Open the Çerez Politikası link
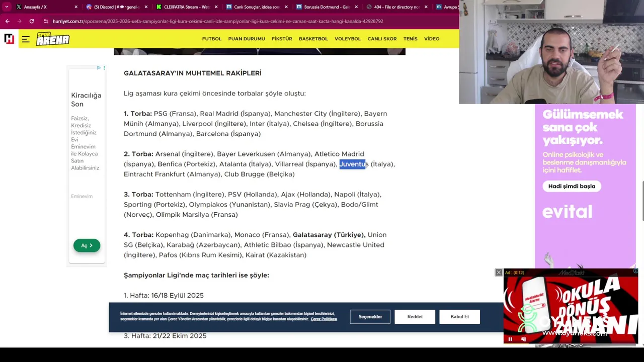The width and height of the screenshot is (644, 362). click(x=324, y=319)
